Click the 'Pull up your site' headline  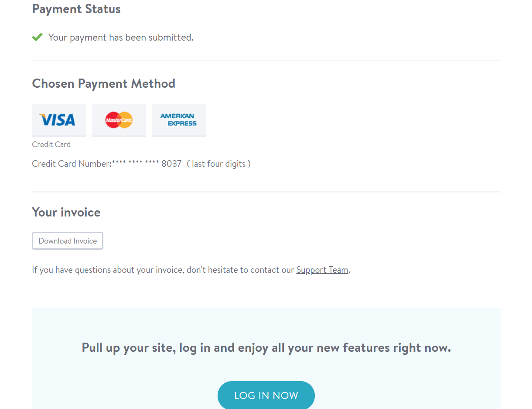(x=266, y=348)
